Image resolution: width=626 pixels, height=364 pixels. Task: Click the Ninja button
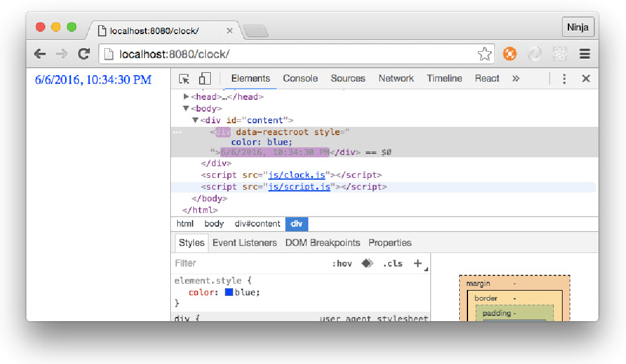pos(578,26)
